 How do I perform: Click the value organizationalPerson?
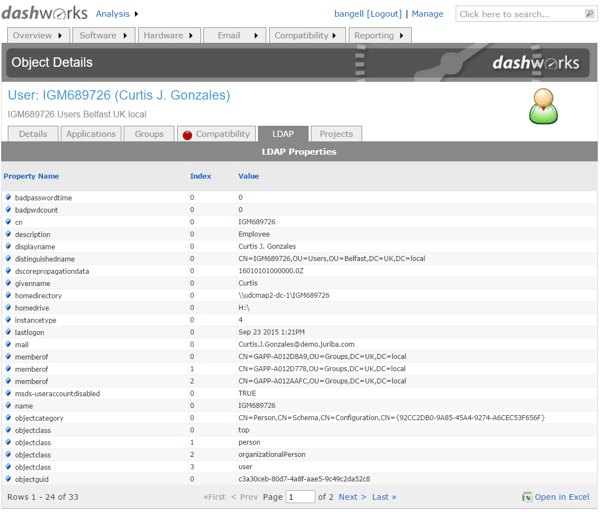(272, 454)
